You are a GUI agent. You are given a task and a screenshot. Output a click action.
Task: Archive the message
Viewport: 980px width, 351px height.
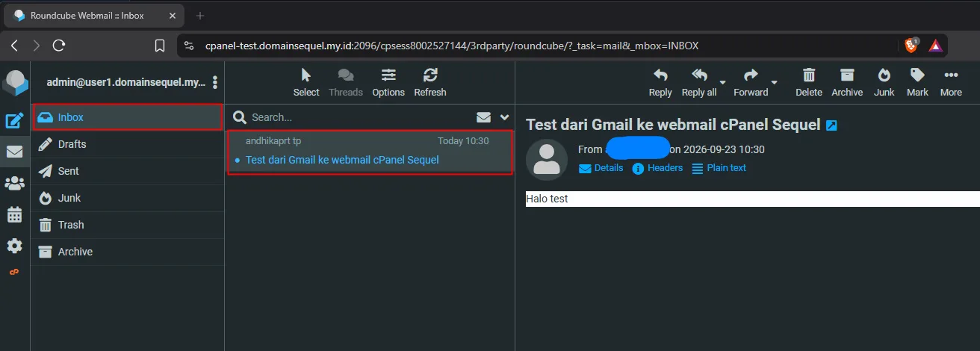[847, 83]
